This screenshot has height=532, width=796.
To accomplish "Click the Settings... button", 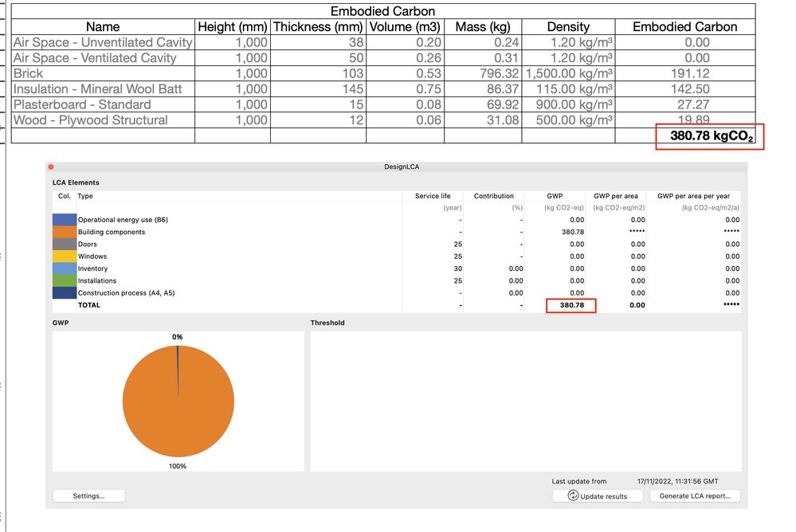I will click(88, 496).
